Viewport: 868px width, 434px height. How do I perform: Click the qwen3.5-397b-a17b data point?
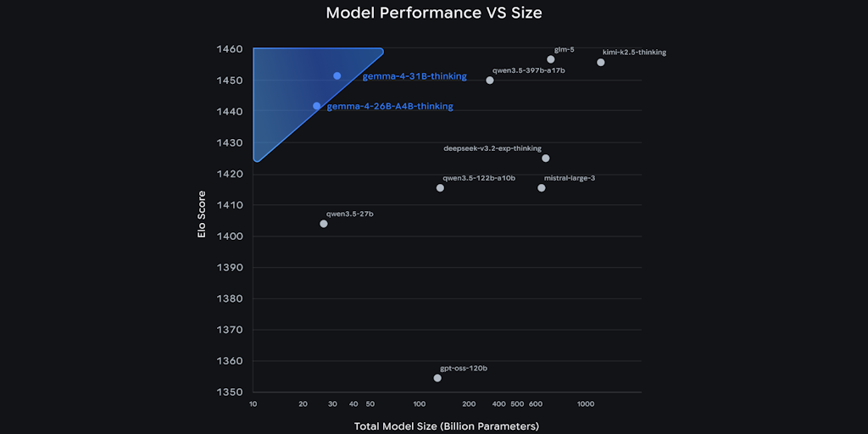pos(490,81)
